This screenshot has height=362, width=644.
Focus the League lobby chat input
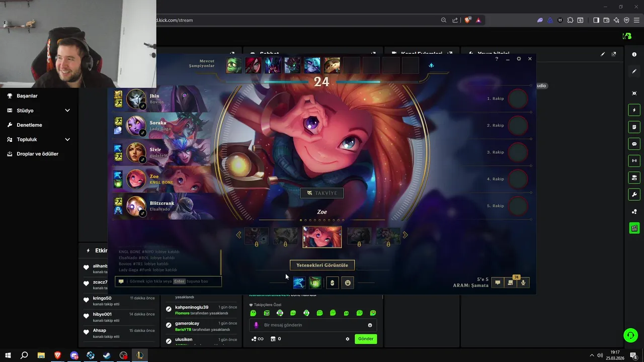(x=168, y=281)
